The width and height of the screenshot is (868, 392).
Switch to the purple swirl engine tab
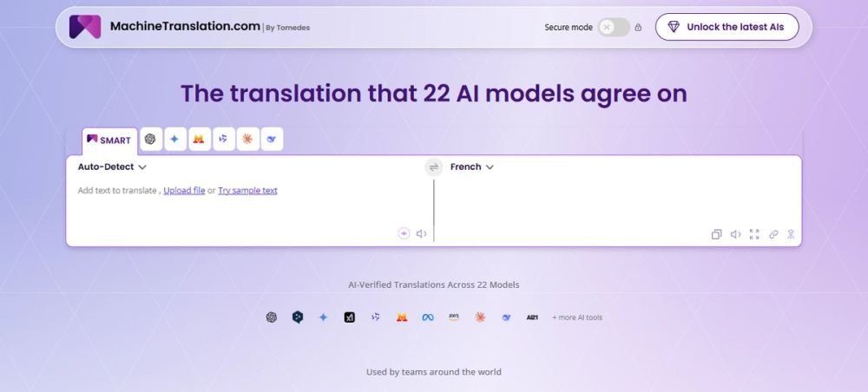(223, 139)
